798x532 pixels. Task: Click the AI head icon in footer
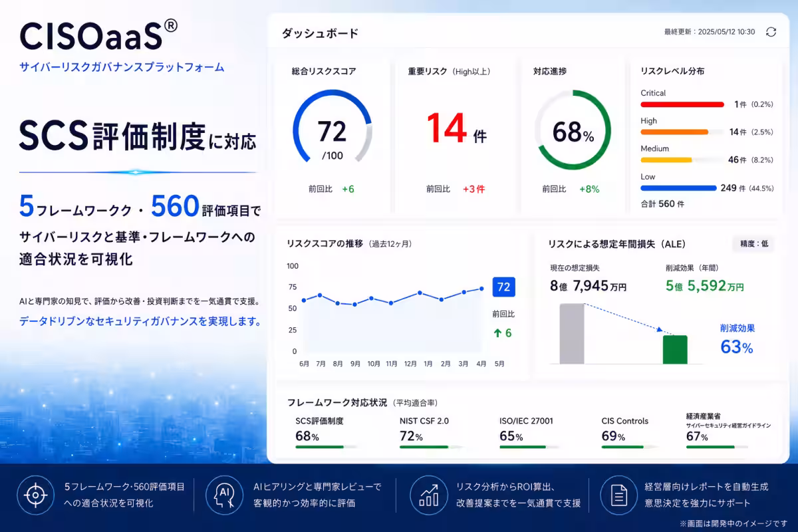223,495
